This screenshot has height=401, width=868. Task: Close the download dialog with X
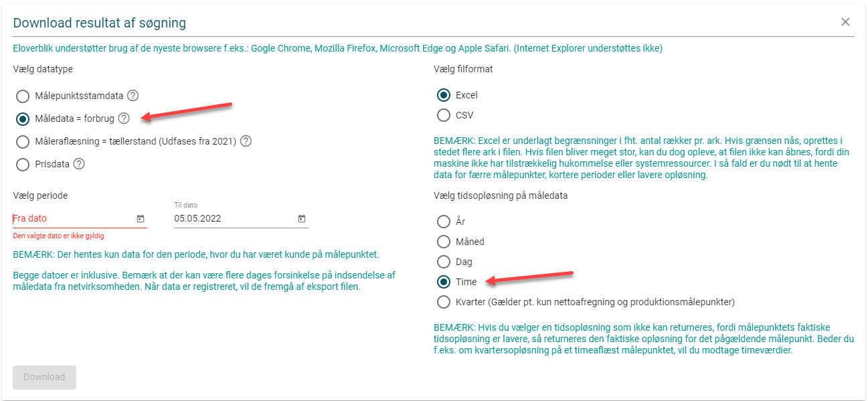click(845, 22)
